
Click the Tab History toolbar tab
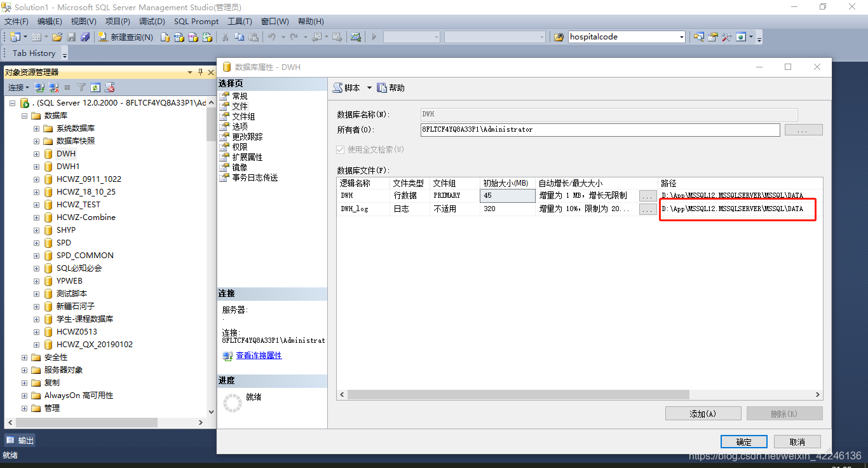pyautogui.click(x=34, y=53)
